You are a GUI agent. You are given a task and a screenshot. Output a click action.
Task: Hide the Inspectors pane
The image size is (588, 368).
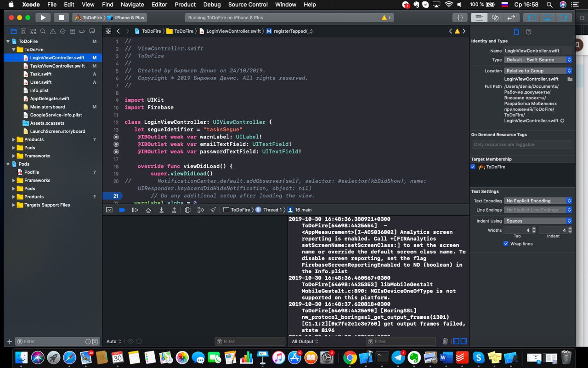(563, 17)
